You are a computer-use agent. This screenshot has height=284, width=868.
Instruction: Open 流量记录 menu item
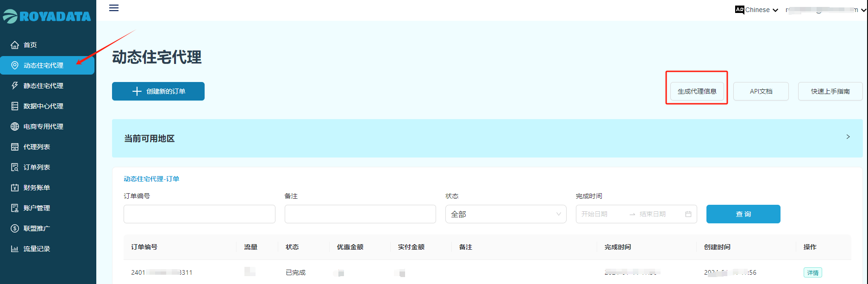point(48,249)
